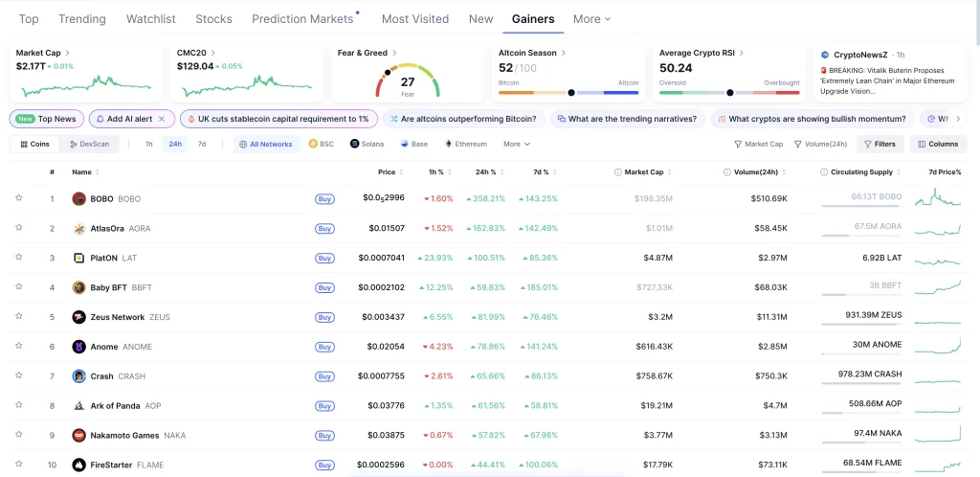
Task: Go to the Stocks tab
Action: tap(213, 19)
